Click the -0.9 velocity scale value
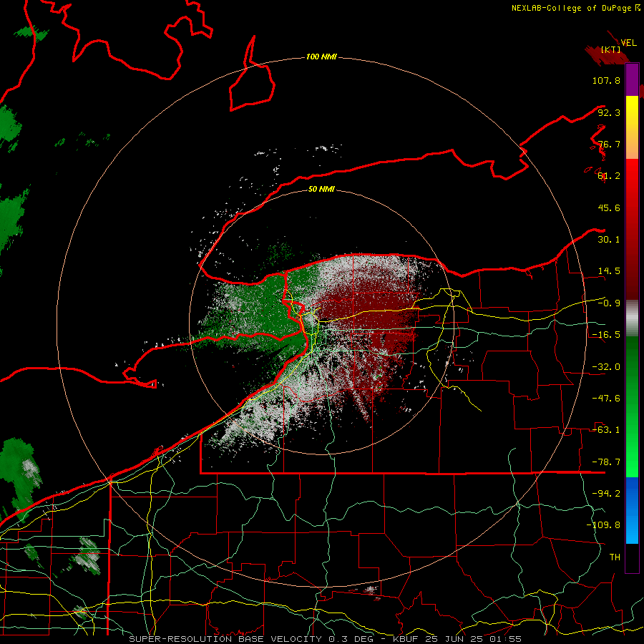Screen dimensions: 644x644 pyautogui.click(x=609, y=303)
